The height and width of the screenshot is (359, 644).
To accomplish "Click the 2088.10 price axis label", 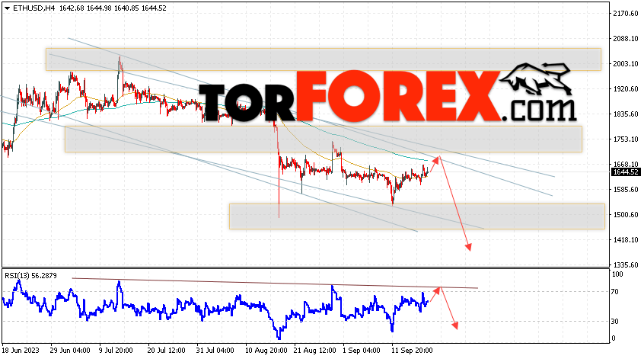I will click(x=626, y=39).
